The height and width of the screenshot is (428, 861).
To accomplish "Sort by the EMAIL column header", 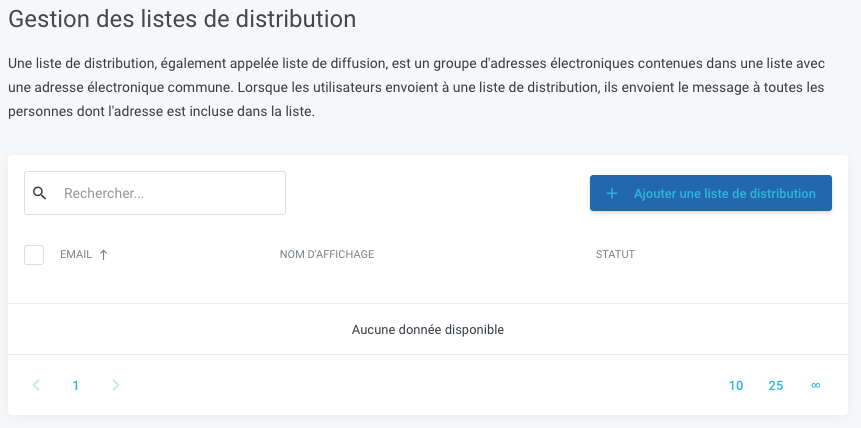I will coord(76,254).
